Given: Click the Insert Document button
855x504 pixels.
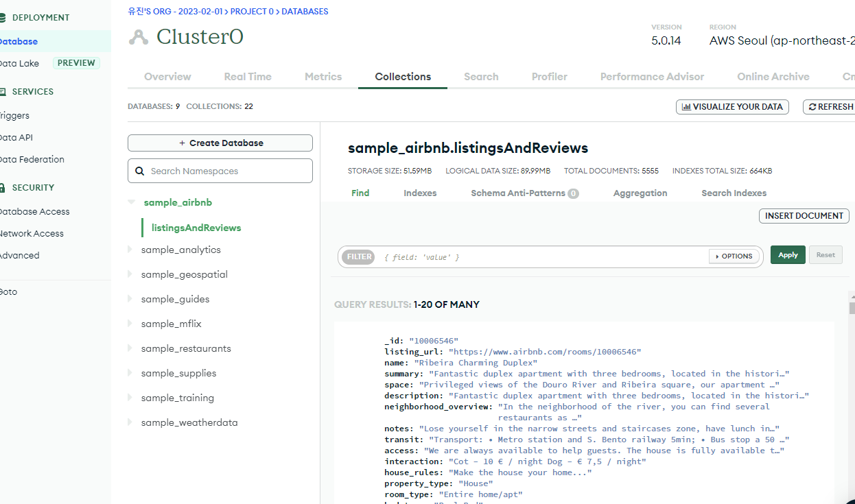Looking at the screenshot, I should point(804,215).
